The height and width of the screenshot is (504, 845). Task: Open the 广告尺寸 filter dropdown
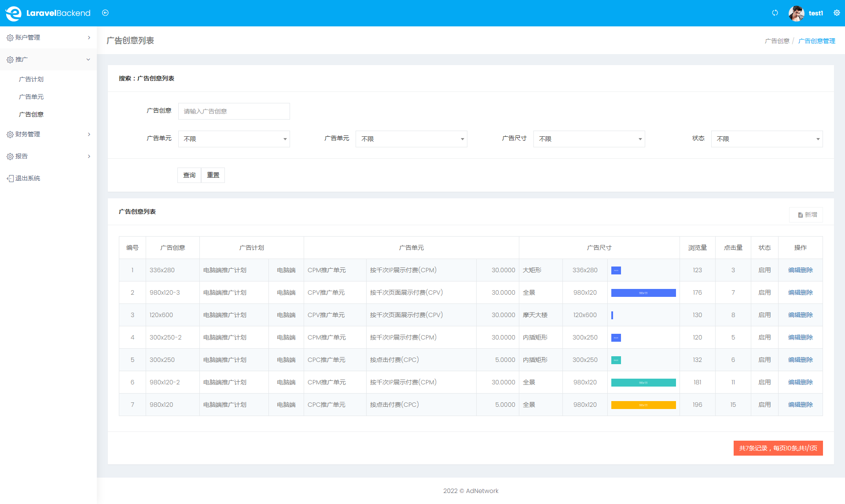pyautogui.click(x=589, y=139)
